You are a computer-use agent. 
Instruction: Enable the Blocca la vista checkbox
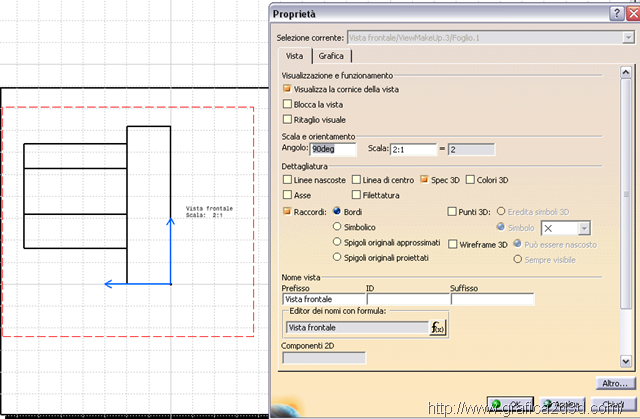[x=288, y=104]
